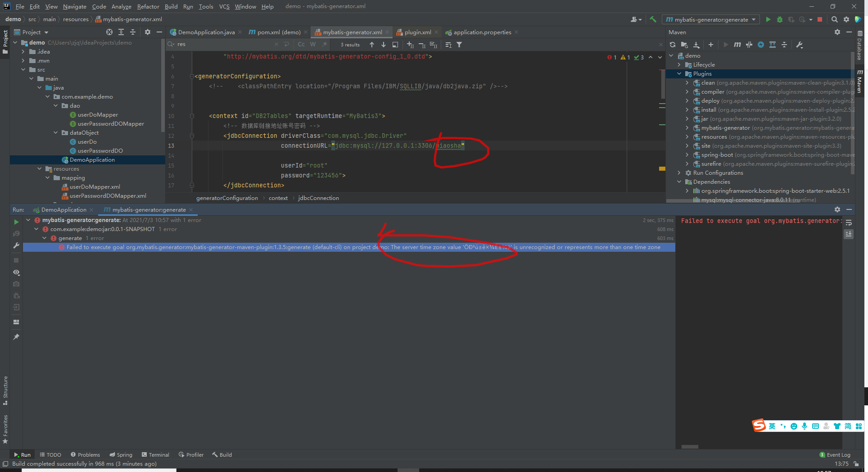
Task: Filter search results funnel icon
Action: pos(459,45)
